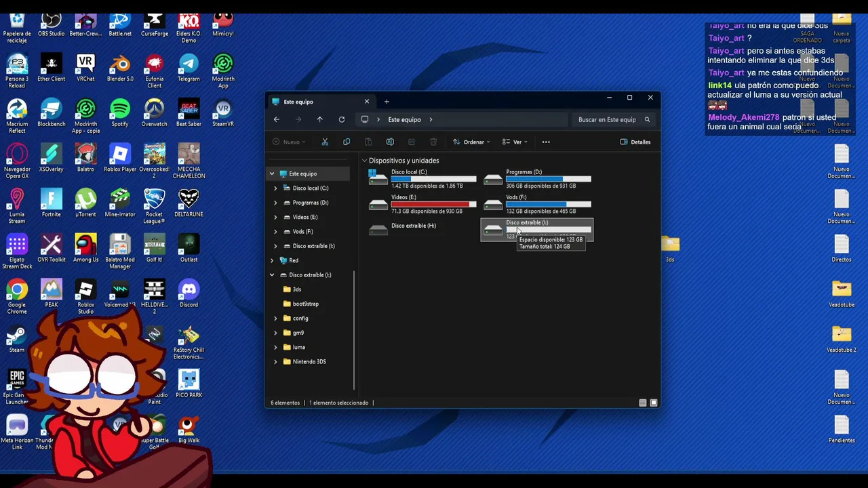The width and height of the screenshot is (868, 488).
Task: Click Este equipo in the address breadcrumb
Action: [405, 119]
